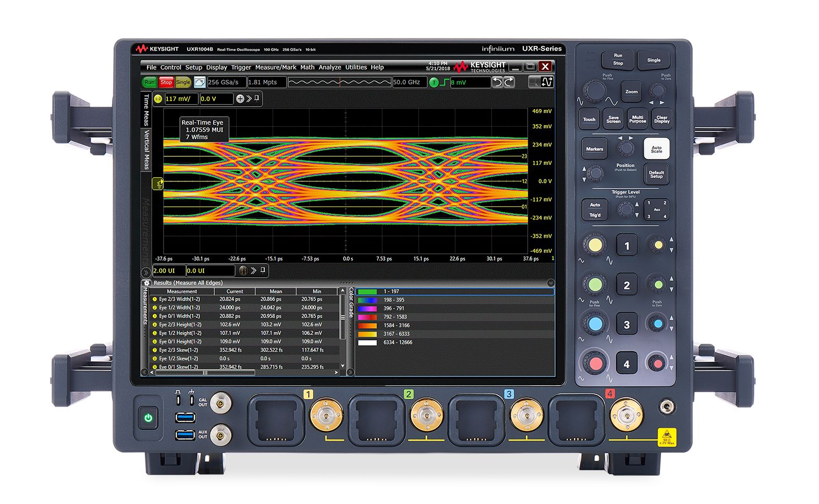Image resolution: width=819 pixels, height=504 pixels.
Task: Click the Multi Purpose hardware key
Action: tap(638, 119)
